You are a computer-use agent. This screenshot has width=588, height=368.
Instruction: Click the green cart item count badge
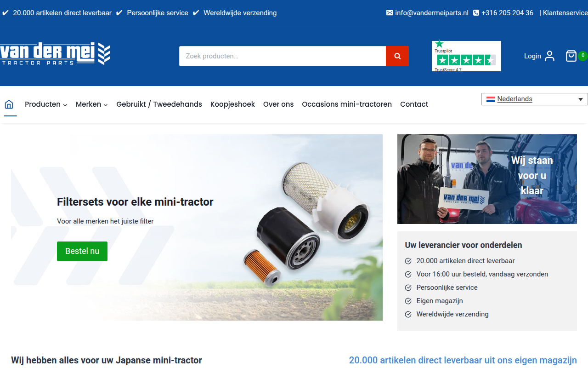click(582, 56)
